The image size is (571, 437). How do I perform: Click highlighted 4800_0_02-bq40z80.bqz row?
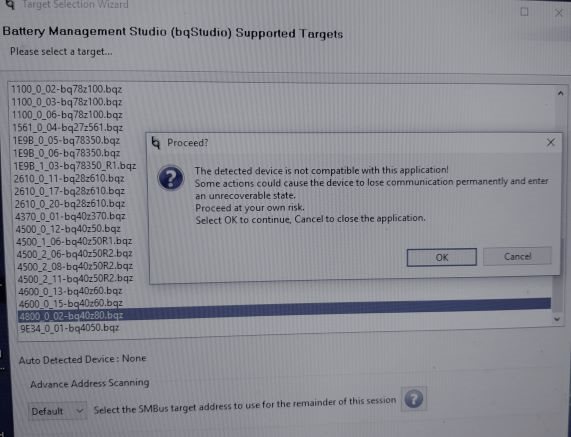284,312
